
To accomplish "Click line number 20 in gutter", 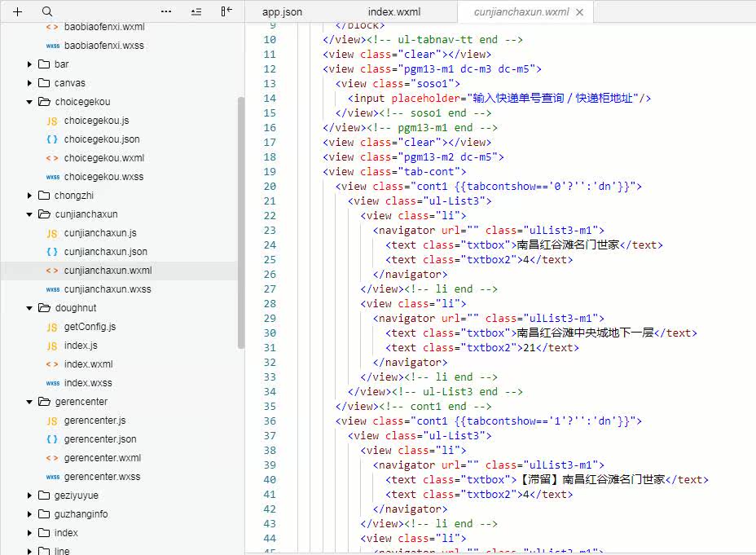I will pos(270,187).
